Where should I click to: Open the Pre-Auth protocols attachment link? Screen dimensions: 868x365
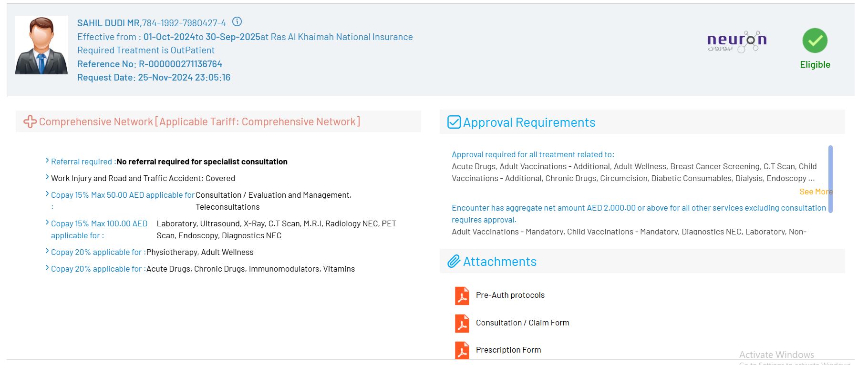point(510,295)
